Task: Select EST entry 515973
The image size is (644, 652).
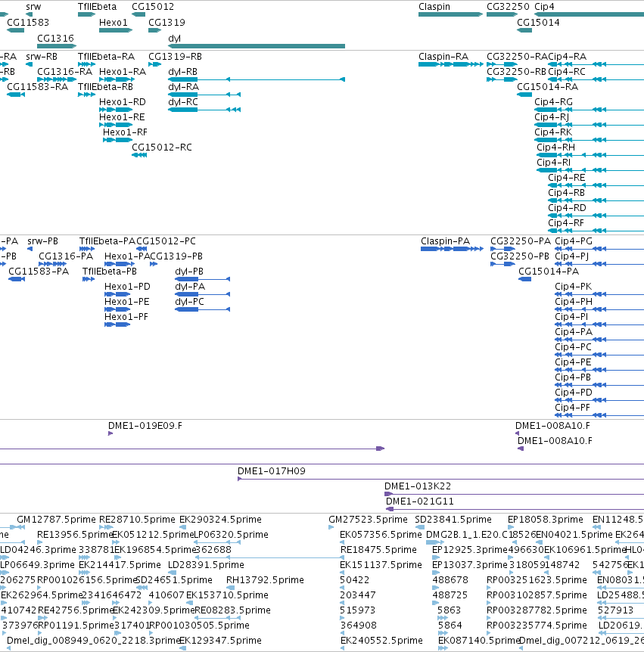Action: pos(358,610)
